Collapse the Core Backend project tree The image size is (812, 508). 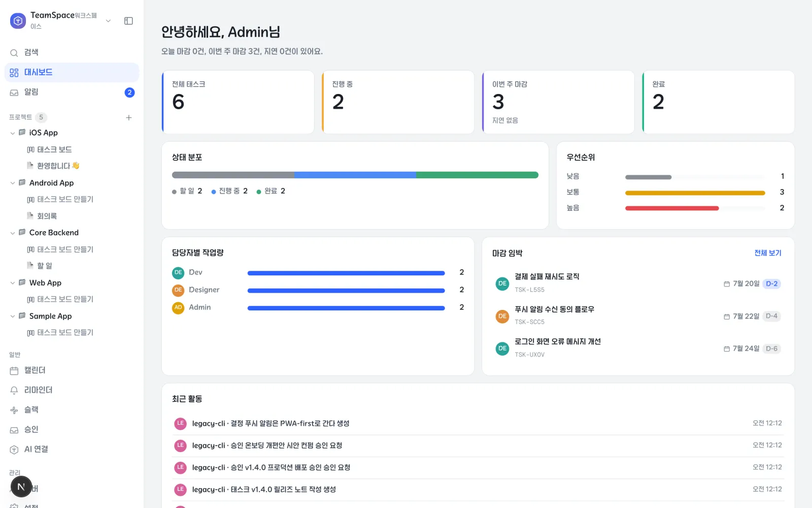pos(13,233)
